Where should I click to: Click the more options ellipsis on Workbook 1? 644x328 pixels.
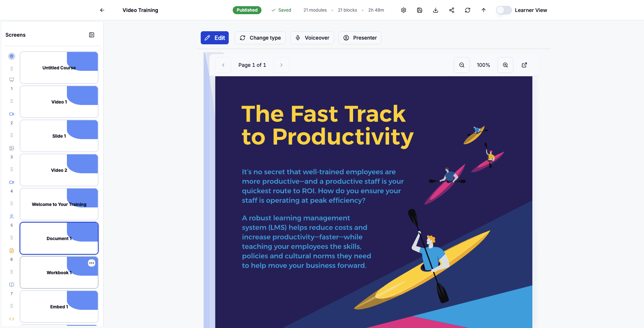click(92, 263)
